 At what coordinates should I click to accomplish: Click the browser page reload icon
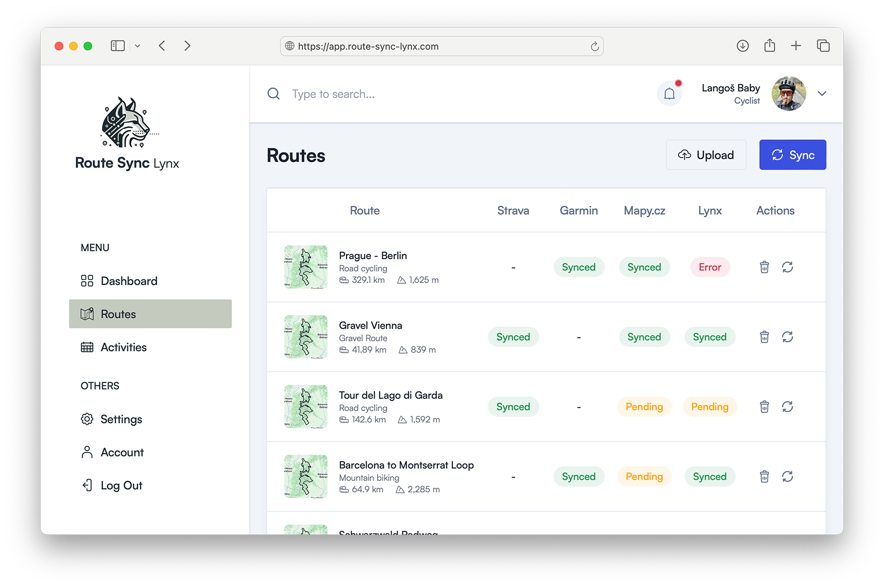[x=595, y=46]
